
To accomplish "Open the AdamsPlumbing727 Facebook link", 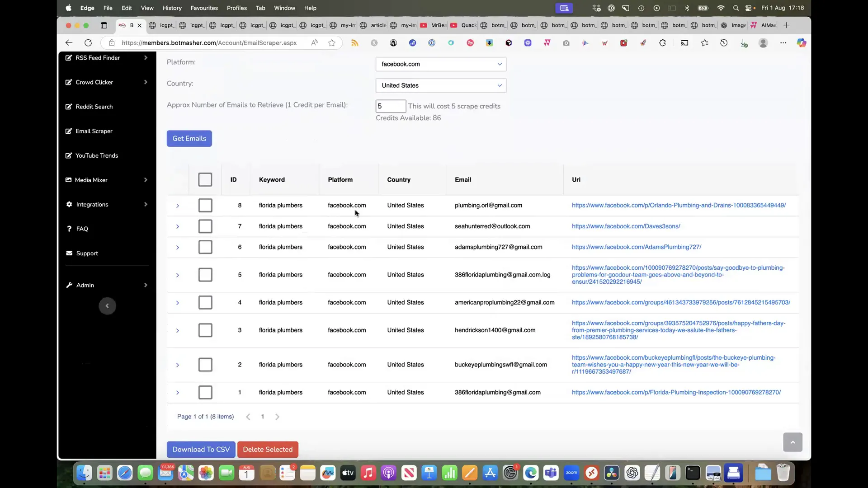I will 637,247.
